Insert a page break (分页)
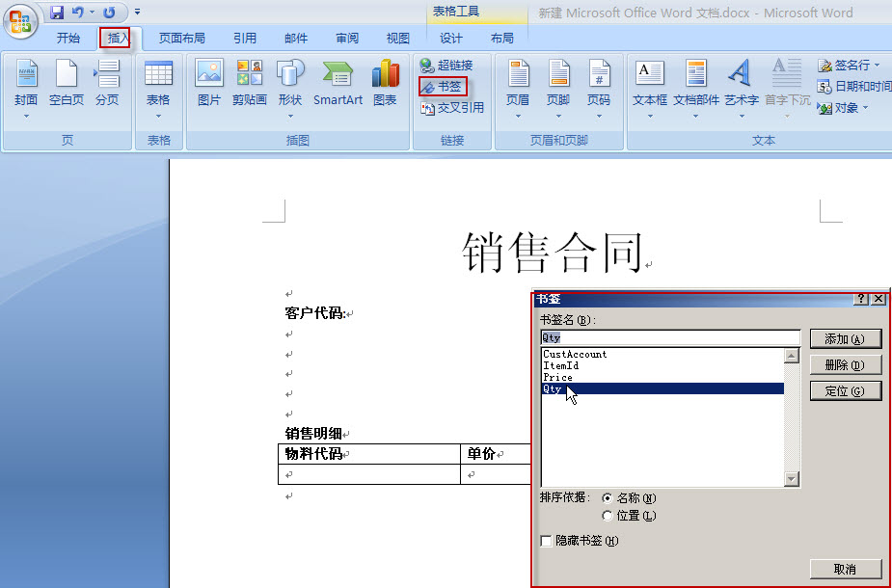Viewport: 892px width, 588px height. [107, 83]
